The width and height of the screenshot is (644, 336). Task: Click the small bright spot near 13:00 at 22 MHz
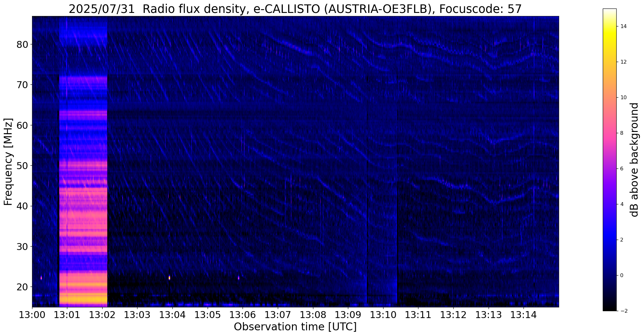click(41, 278)
